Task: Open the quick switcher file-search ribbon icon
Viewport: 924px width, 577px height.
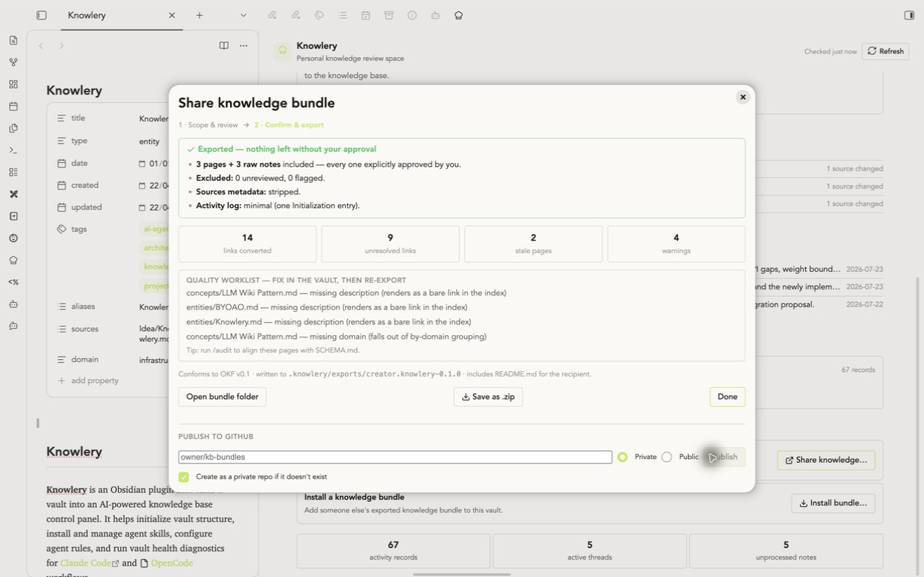Action: tap(14, 41)
